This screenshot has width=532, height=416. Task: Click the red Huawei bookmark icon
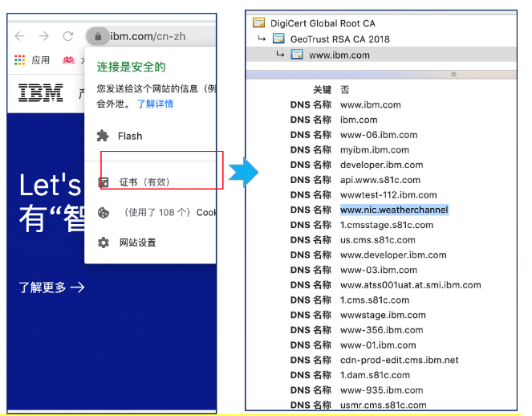(68, 60)
